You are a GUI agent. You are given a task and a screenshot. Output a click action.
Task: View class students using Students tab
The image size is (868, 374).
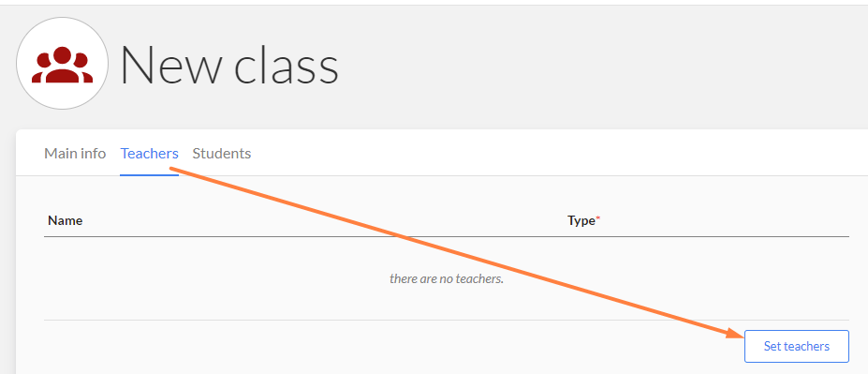point(221,154)
